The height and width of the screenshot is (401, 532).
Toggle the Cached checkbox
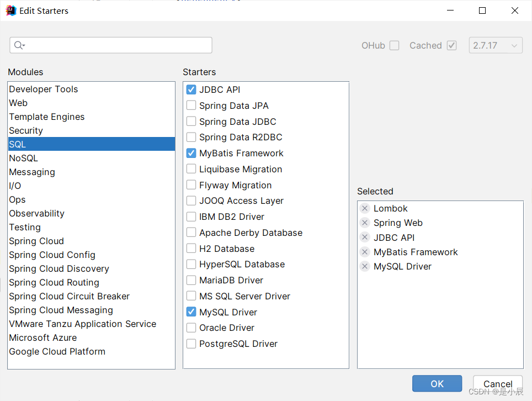pos(451,45)
